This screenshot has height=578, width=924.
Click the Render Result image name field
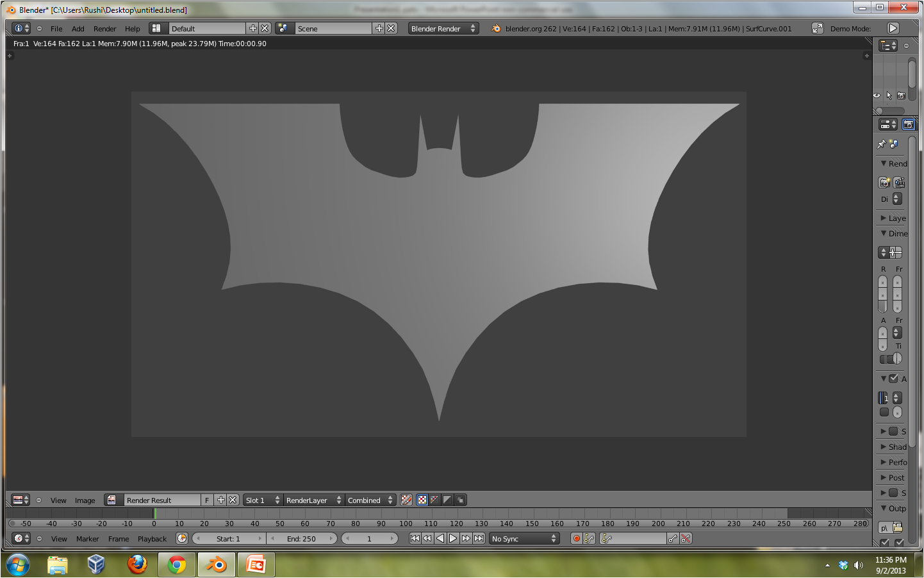point(161,500)
